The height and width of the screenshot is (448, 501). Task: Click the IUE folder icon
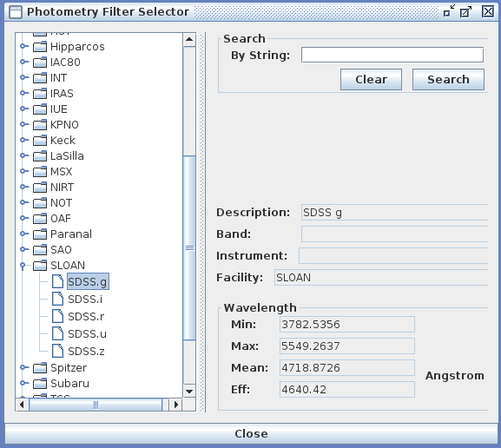point(40,109)
